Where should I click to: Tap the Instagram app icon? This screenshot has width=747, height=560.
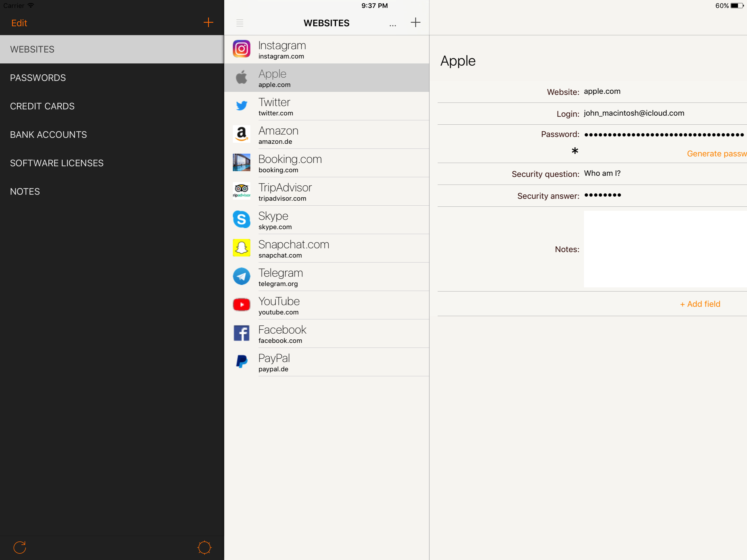coord(241,49)
